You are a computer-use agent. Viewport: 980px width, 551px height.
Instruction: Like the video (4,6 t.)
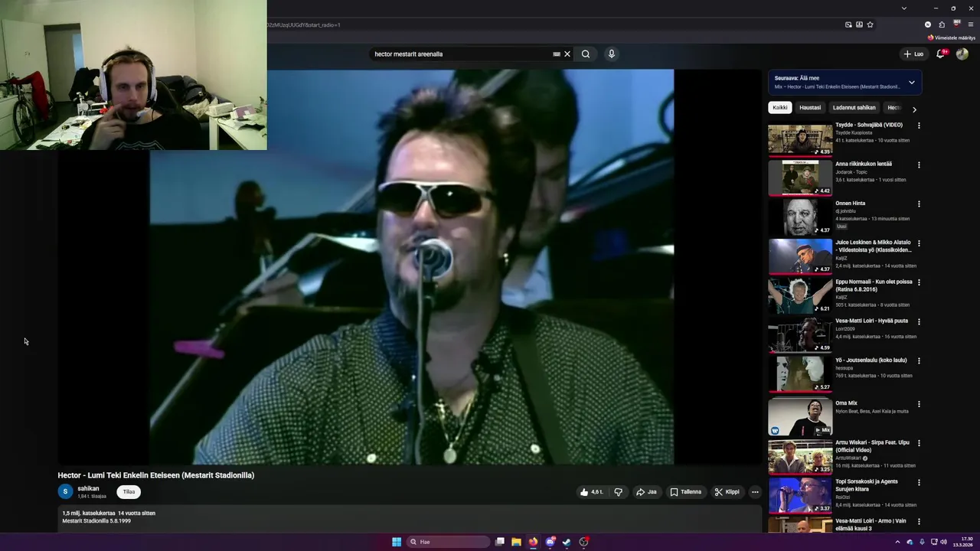point(592,492)
